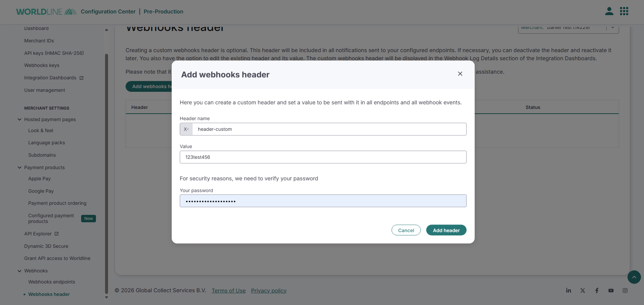The width and height of the screenshot is (644, 305).
Task: Click the Header name input field
Action: pos(329,129)
